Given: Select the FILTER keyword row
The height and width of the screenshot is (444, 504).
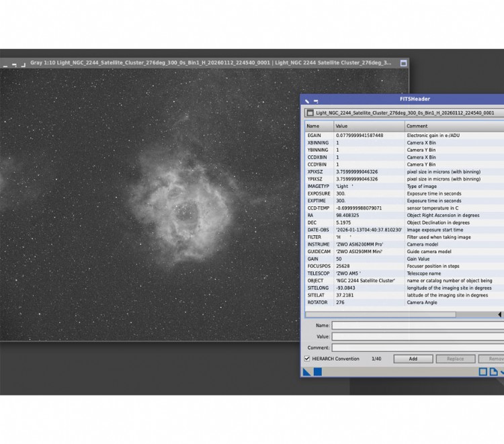Looking at the screenshot, I should tap(405, 237).
